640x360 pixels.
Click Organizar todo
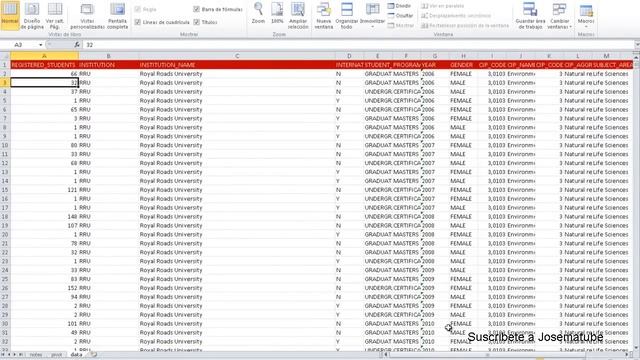(x=347, y=15)
